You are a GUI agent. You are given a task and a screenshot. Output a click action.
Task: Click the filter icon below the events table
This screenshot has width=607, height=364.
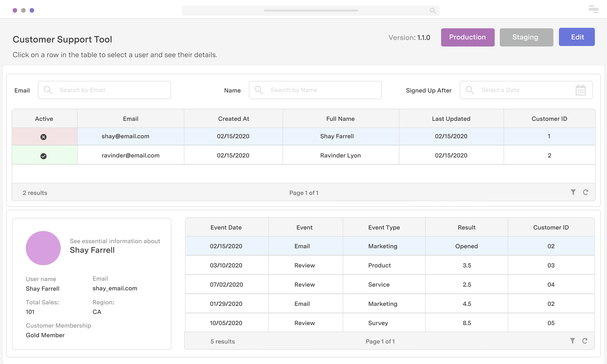click(x=572, y=341)
